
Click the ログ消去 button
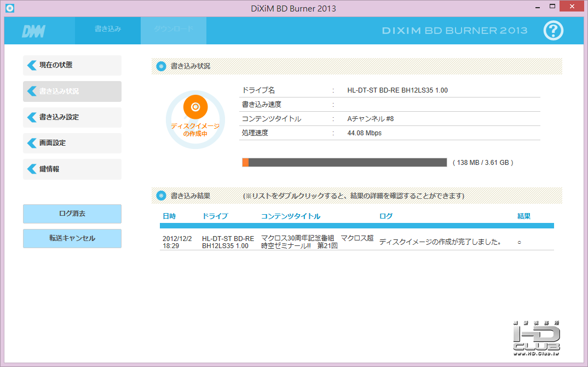point(72,214)
